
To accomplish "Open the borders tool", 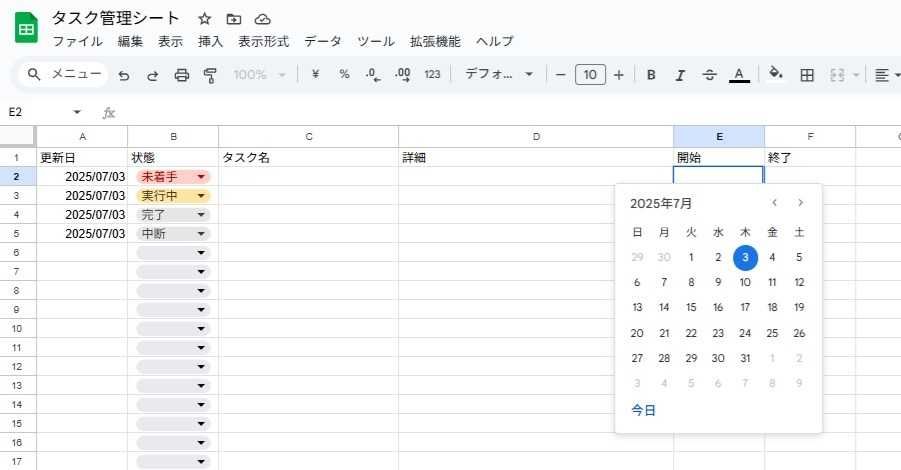I will [x=807, y=75].
